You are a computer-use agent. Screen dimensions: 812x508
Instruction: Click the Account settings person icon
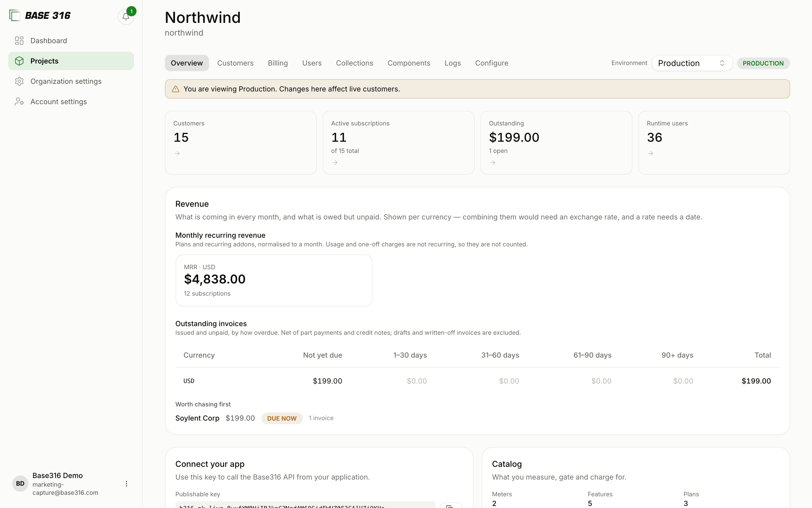pyautogui.click(x=19, y=101)
